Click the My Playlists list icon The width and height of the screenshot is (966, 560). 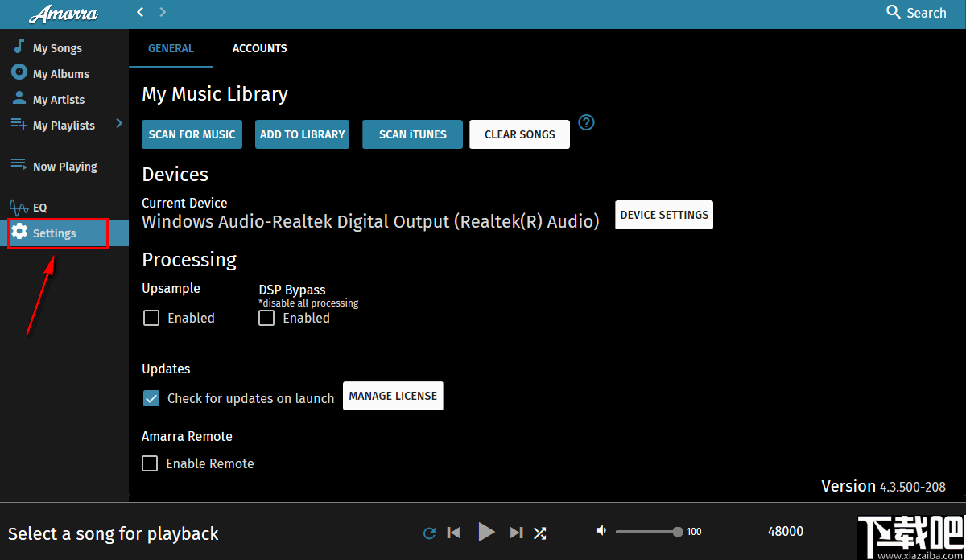point(19,124)
